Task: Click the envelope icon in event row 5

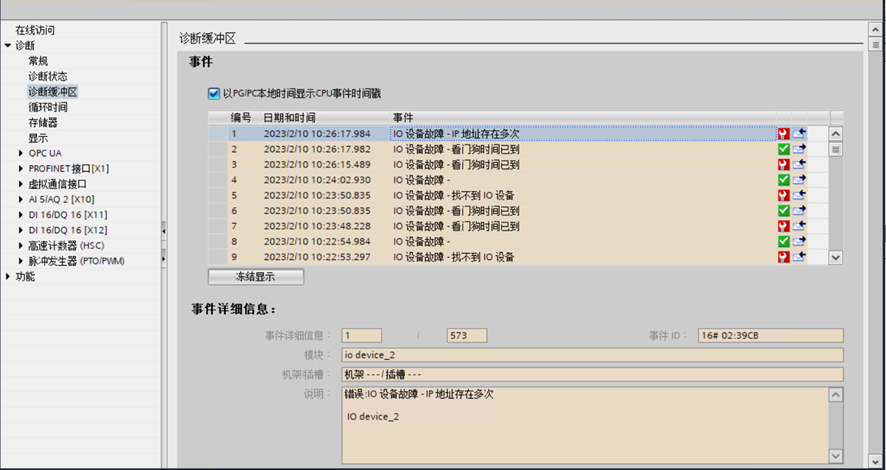Action: pos(799,195)
